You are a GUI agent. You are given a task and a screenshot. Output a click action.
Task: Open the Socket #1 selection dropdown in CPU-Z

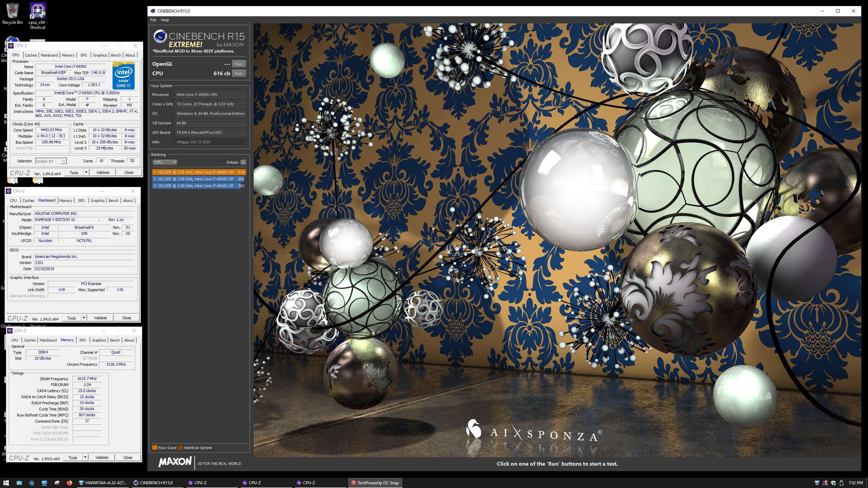point(51,161)
